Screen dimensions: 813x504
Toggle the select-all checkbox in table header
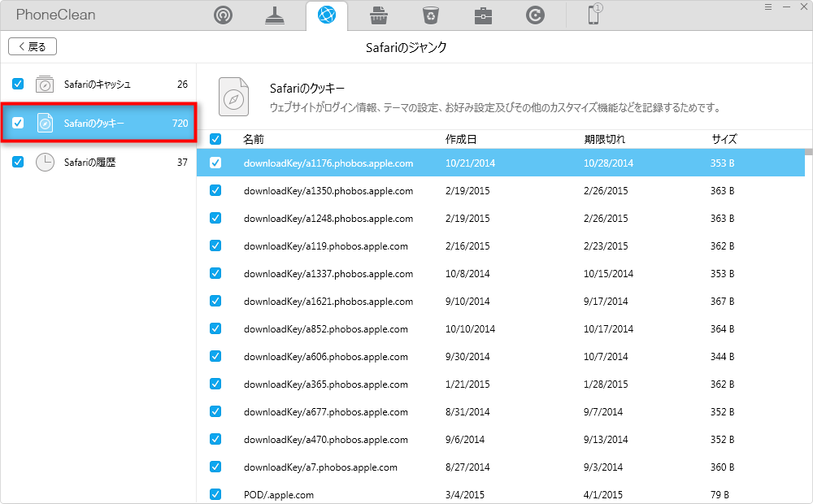coord(215,139)
